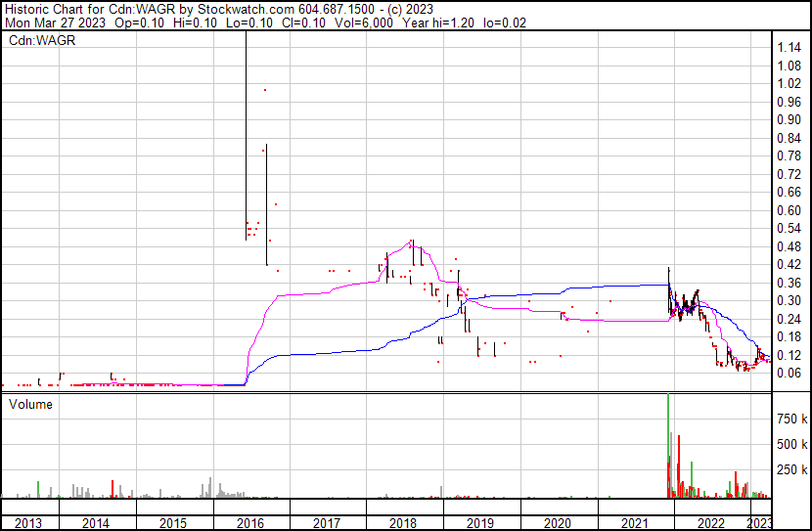This screenshot has height=531, width=812.
Task: Click the 0.06 price axis label
Action: tap(789, 373)
